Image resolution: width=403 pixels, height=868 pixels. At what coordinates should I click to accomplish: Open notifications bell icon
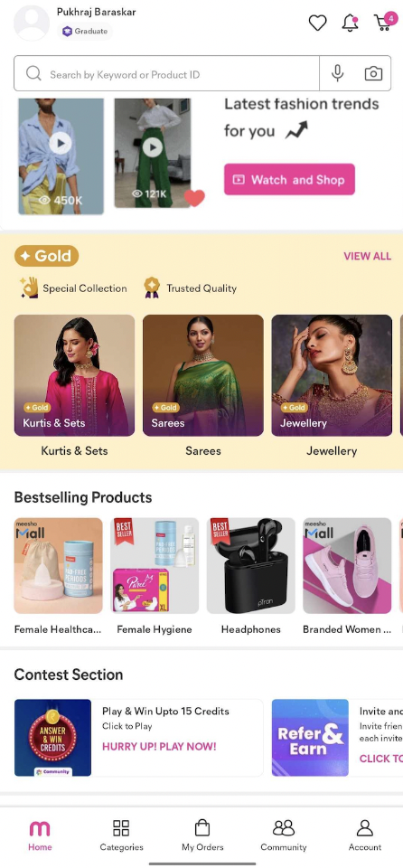click(350, 23)
